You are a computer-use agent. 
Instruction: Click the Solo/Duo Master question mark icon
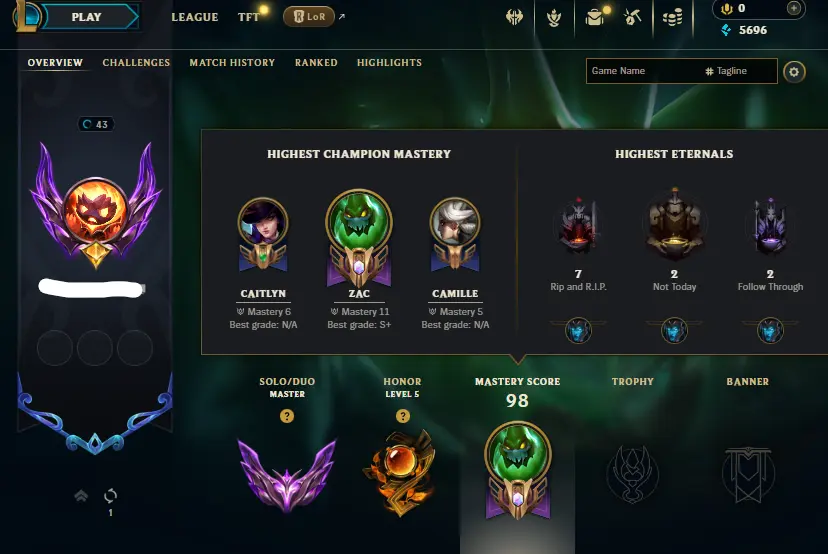pos(287,416)
